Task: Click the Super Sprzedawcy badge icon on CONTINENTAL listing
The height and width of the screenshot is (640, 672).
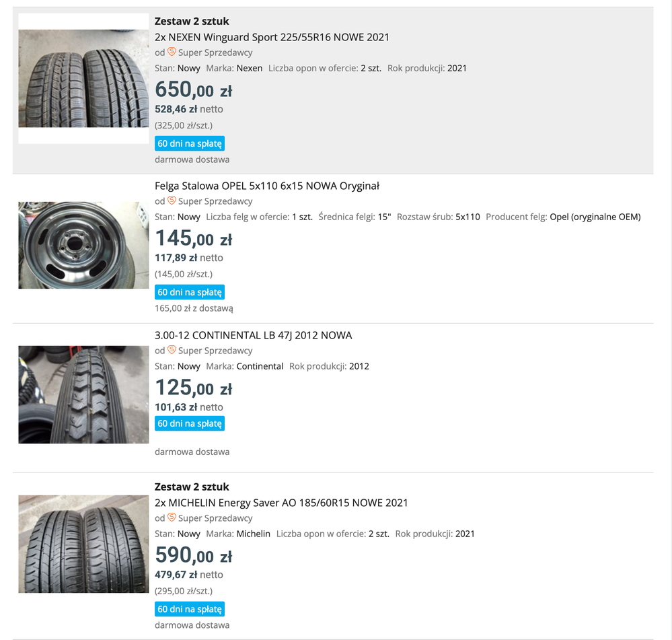Action: coord(172,350)
